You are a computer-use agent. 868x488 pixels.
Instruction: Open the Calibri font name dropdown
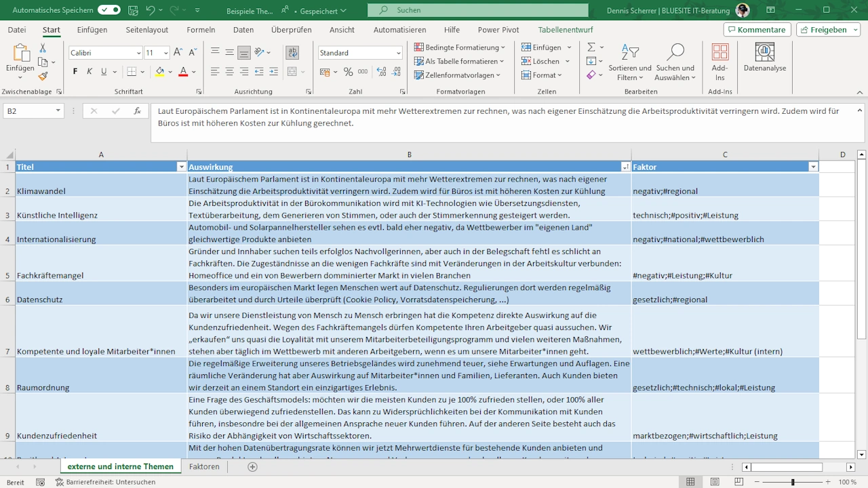(x=138, y=53)
